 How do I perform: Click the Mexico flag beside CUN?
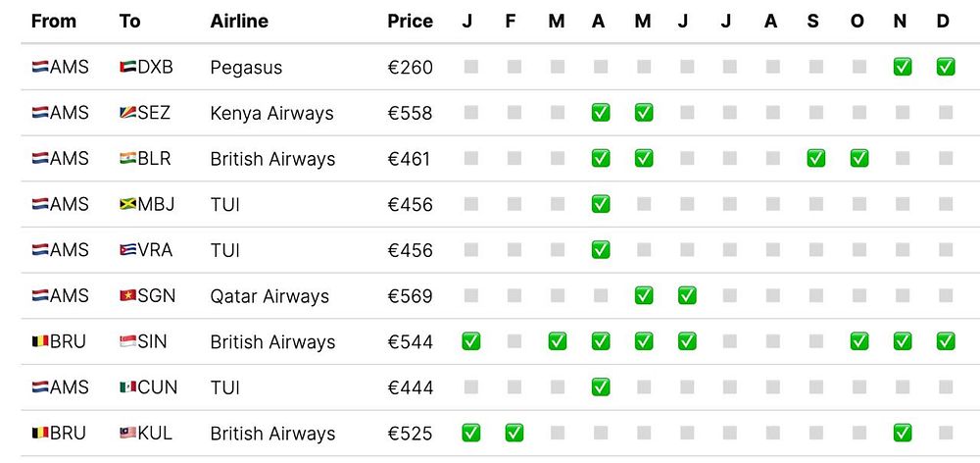coord(127,387)
